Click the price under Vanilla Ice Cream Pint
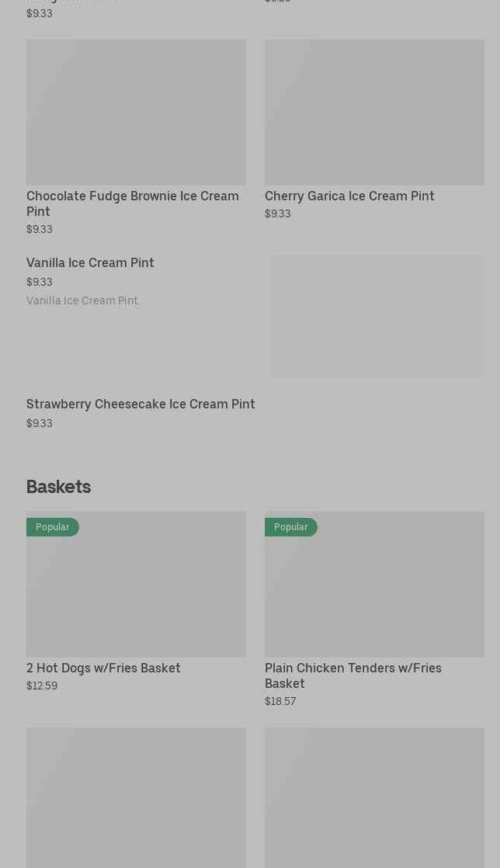Viewport: 500px width, 868px height. click(x=40, y=282)
